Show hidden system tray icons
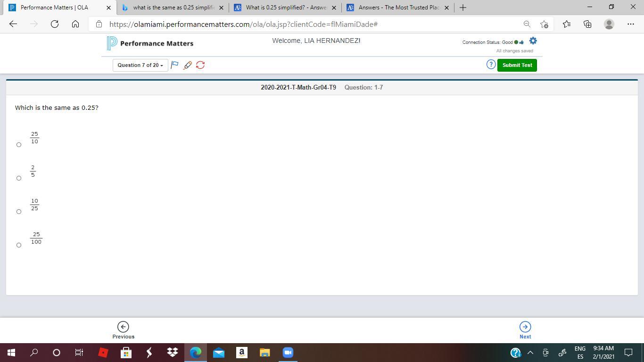 click(530, 353)
